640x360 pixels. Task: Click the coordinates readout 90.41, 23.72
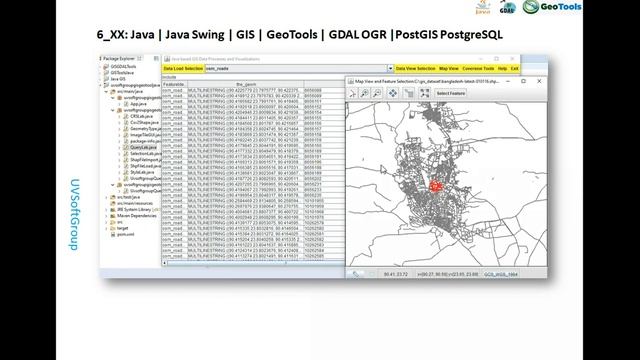[396, 274]
